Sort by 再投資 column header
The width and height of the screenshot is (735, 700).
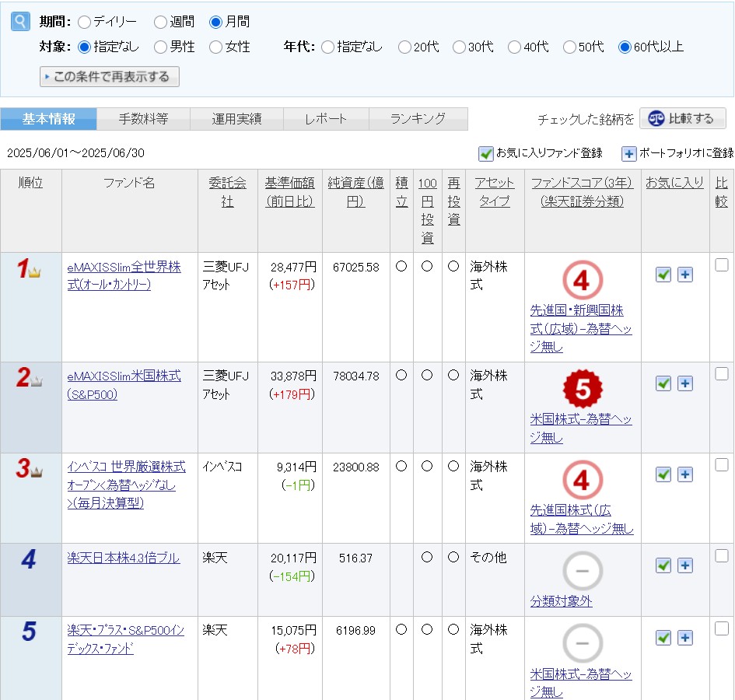(453, 201)
